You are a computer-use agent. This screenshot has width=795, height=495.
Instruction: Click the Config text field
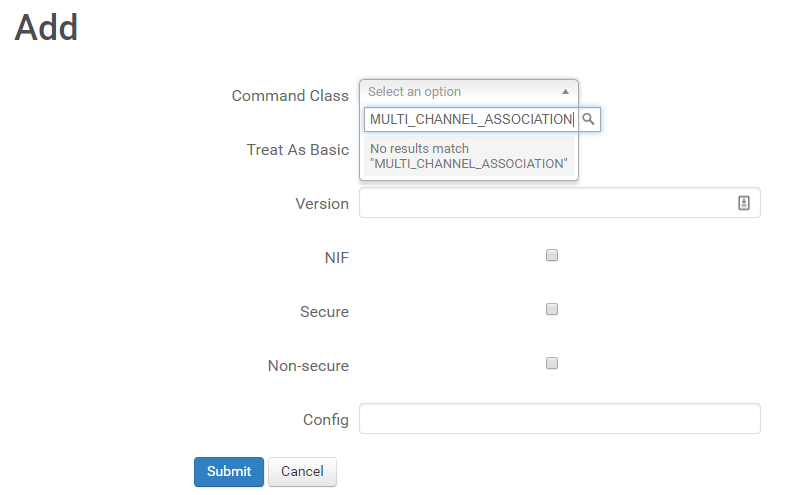point(559,419)
